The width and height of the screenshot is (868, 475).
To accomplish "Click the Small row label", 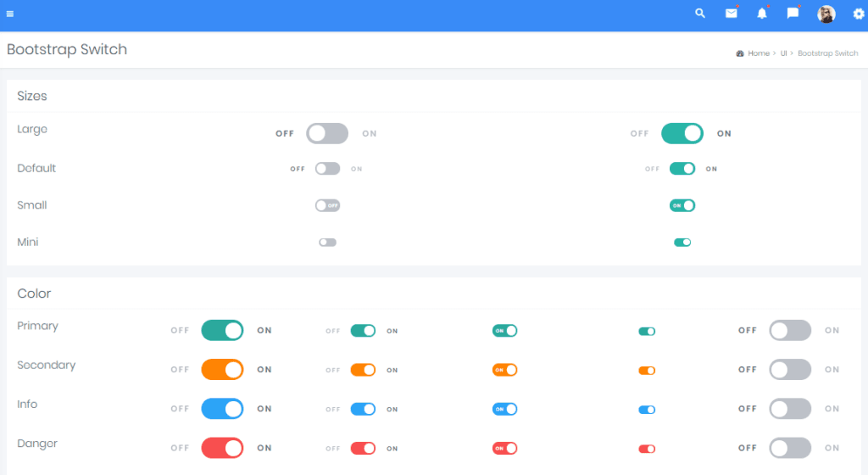I will click(x=32, y=204).
